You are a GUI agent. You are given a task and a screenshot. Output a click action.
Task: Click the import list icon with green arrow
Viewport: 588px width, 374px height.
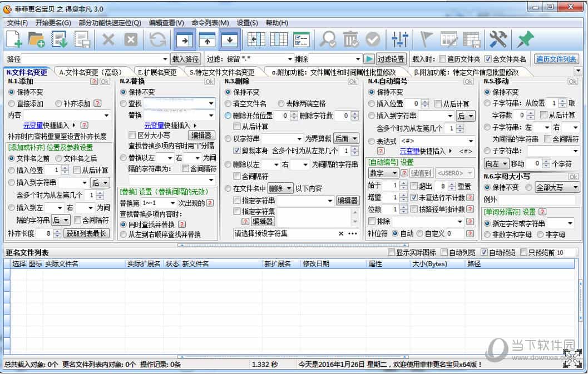point(60,40)
